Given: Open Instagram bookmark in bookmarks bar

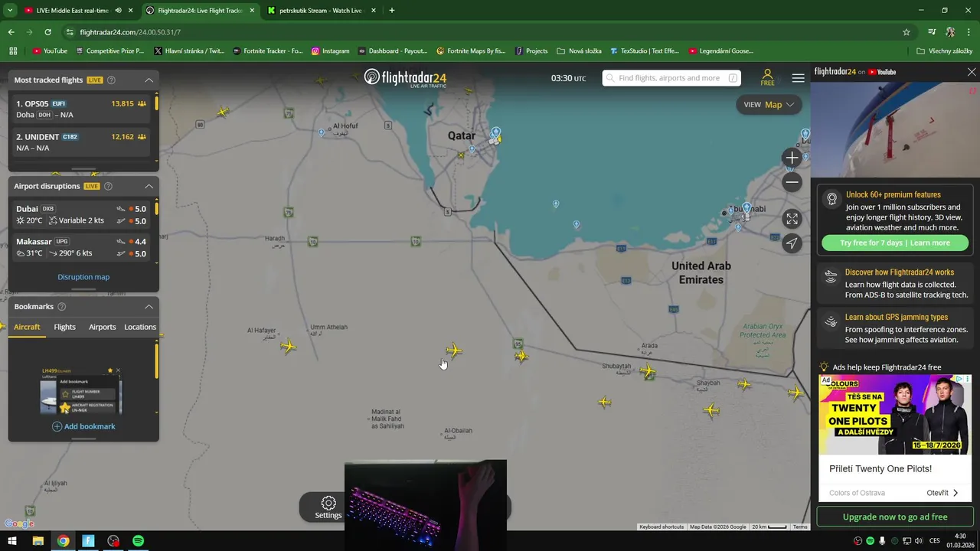Looking at the screenshot, I should (x=330, y=51).
